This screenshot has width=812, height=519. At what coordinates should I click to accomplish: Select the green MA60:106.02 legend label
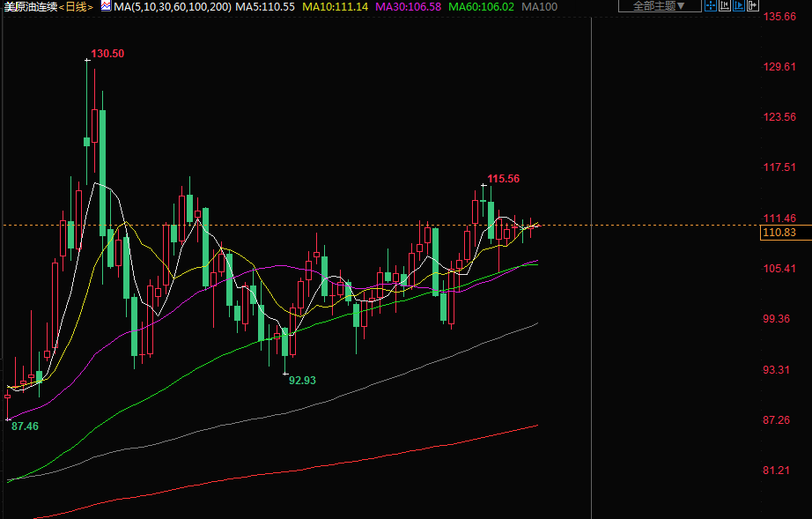coord(482,6)
